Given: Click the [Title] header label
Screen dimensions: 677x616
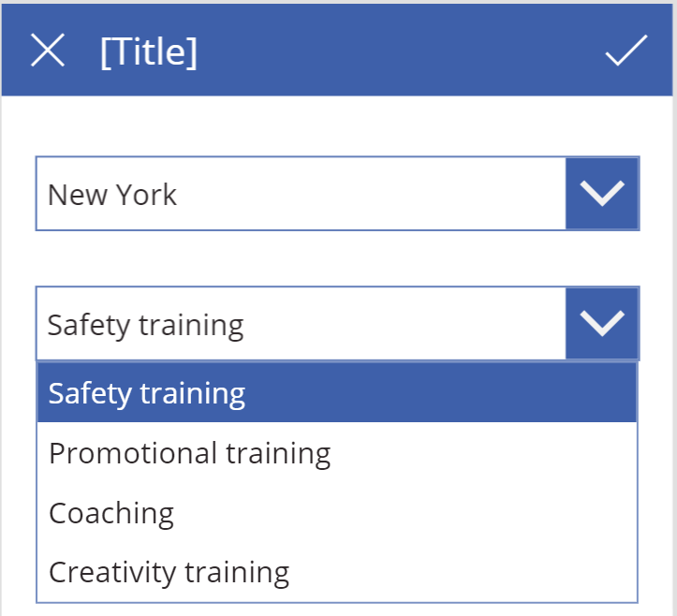Looking at the screenshot, I should coord(149,51).
